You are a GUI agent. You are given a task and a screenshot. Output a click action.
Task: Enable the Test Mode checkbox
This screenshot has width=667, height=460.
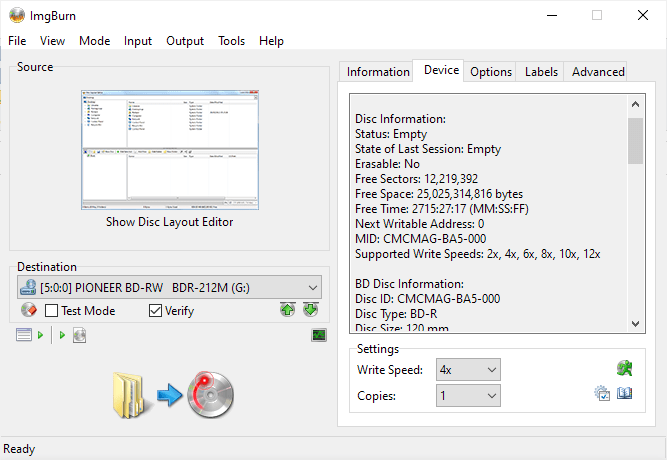pyautogui.click(x=51, y=311)
